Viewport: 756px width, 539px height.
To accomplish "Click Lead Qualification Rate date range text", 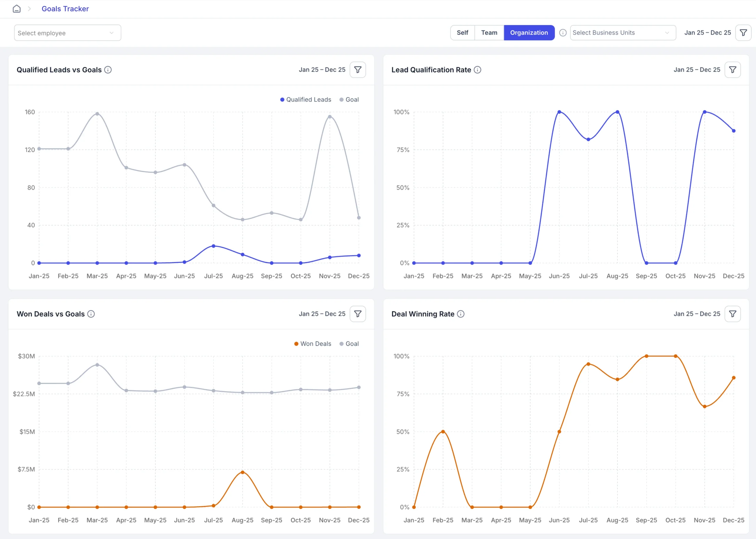I will tap(697, 70).
